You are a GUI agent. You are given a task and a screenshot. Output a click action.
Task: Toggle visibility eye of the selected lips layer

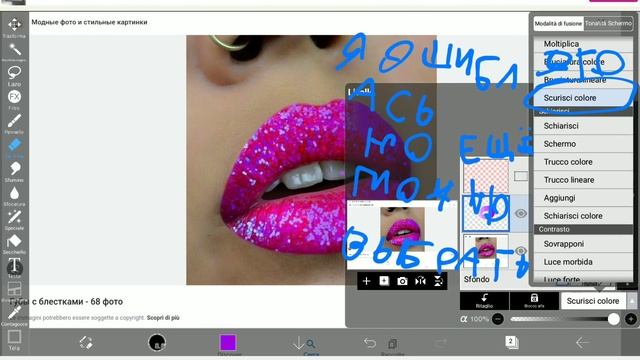[520, 213]
